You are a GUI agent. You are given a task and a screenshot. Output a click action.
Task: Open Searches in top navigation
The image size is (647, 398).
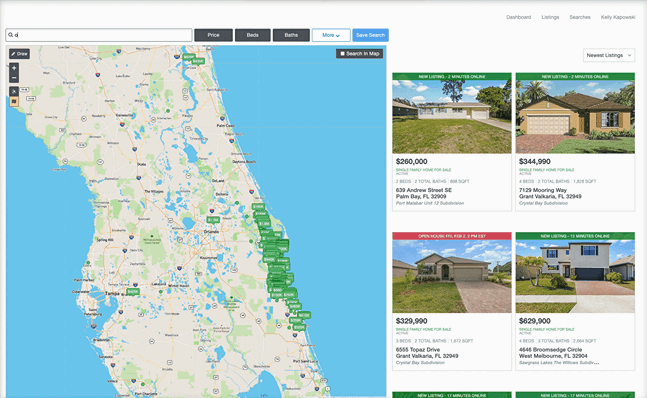click(x=580, y=17)
